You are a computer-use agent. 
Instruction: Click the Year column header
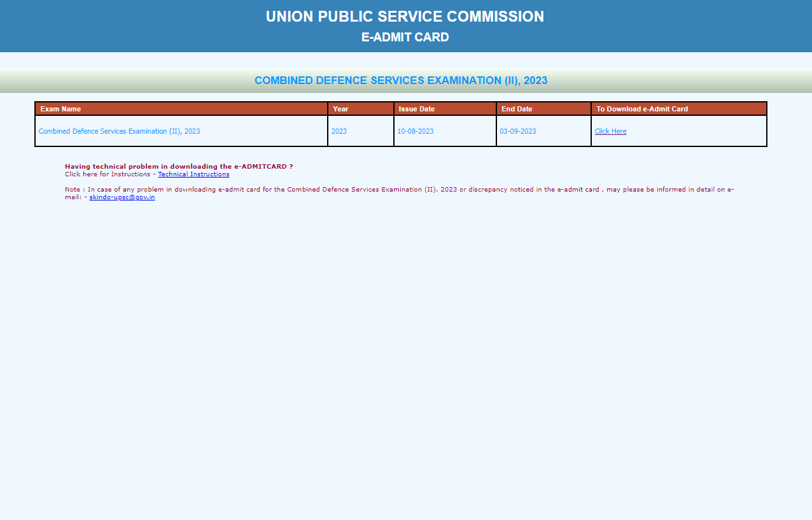click(x=361, y=109)
